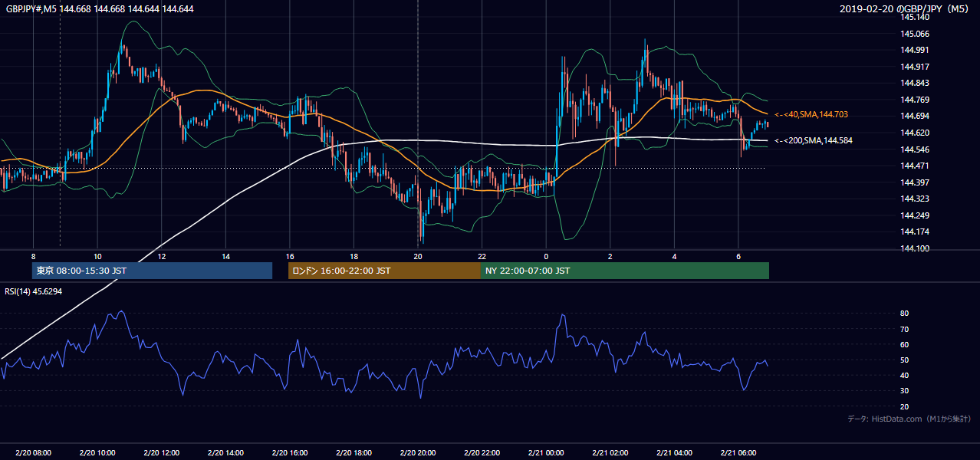Click hour tick 2 under the price chart
Image resolution: width=980 pixels, height=460 pixels.
pyautogui.click(x=610, y=256)
